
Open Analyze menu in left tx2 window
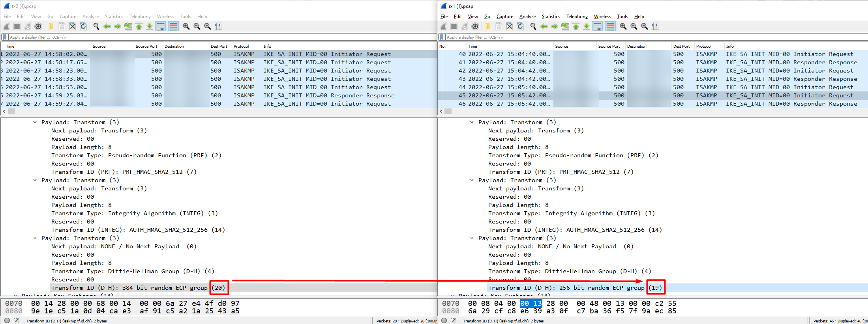point(90,17)
